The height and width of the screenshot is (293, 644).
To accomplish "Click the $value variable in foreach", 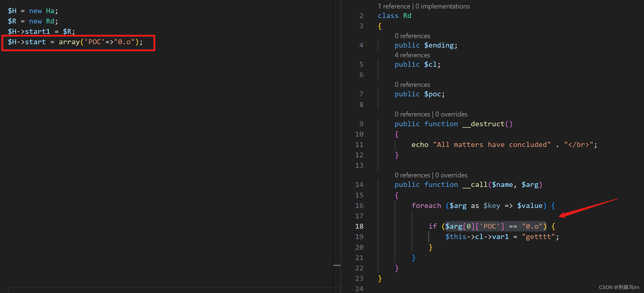I will tap(530, 205).
